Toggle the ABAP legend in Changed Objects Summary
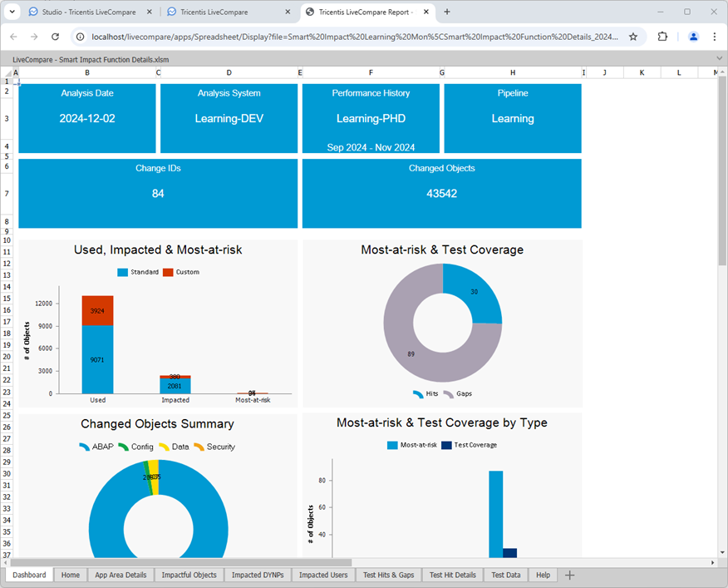 [x=94, y=447]
